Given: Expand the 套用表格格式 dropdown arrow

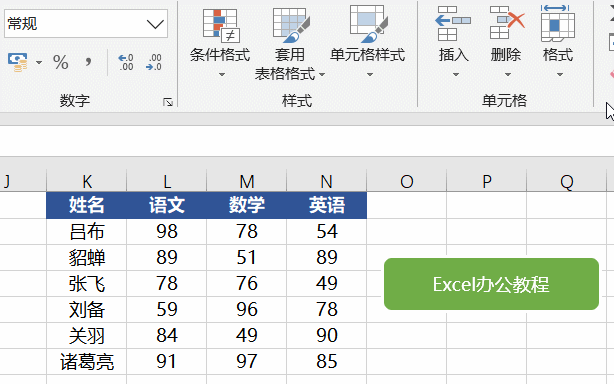Looking at the screenshot, I should click(x=322, y=74).
